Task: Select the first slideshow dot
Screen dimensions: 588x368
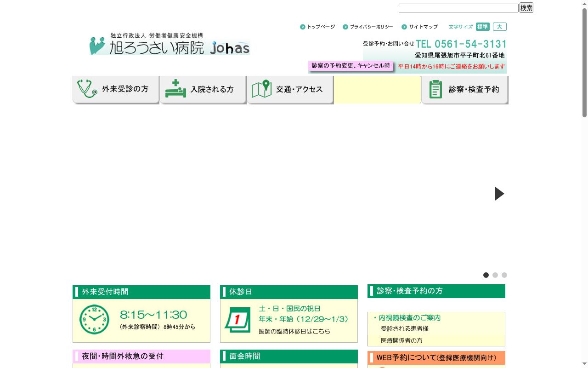Action: click(486, 275)
